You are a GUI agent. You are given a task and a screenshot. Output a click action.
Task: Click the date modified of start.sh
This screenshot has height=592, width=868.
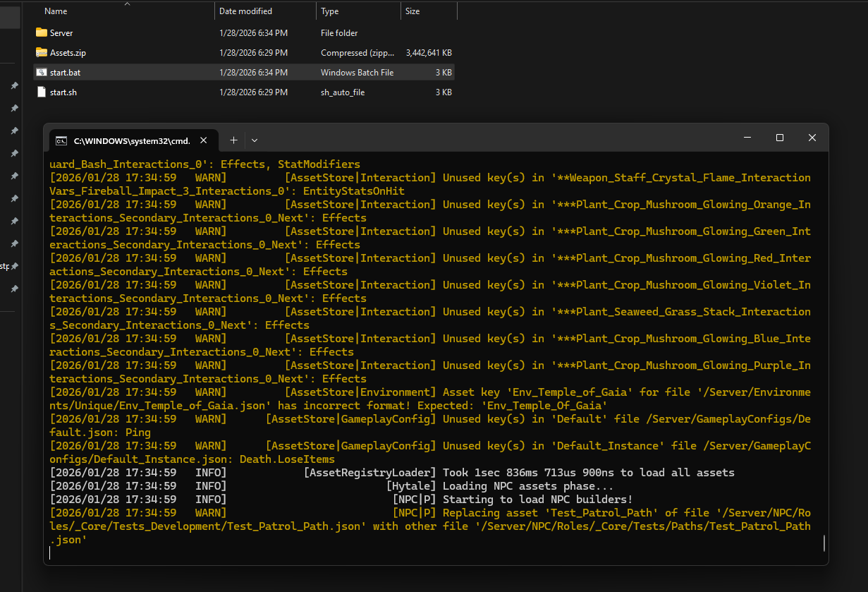point(253,92)
